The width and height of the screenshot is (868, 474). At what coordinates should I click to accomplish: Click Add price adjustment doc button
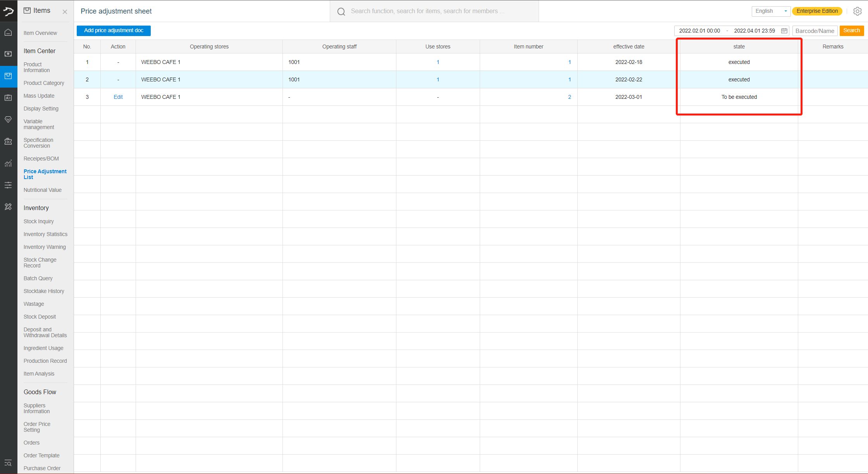coord(114,31)
